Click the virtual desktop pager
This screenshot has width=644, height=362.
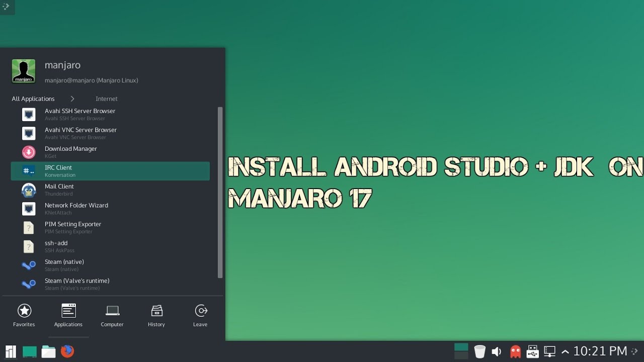click(x=461, y=351)
